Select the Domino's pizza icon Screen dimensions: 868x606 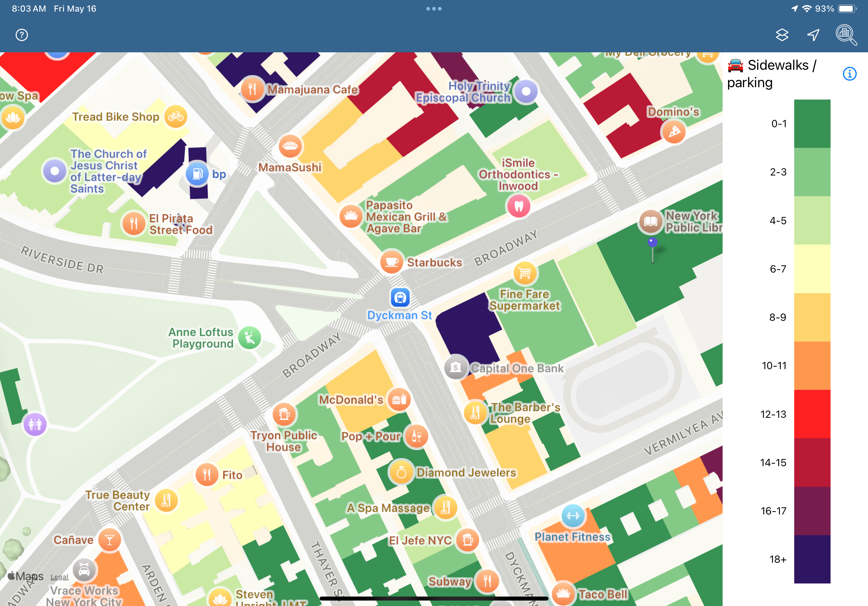674,132
